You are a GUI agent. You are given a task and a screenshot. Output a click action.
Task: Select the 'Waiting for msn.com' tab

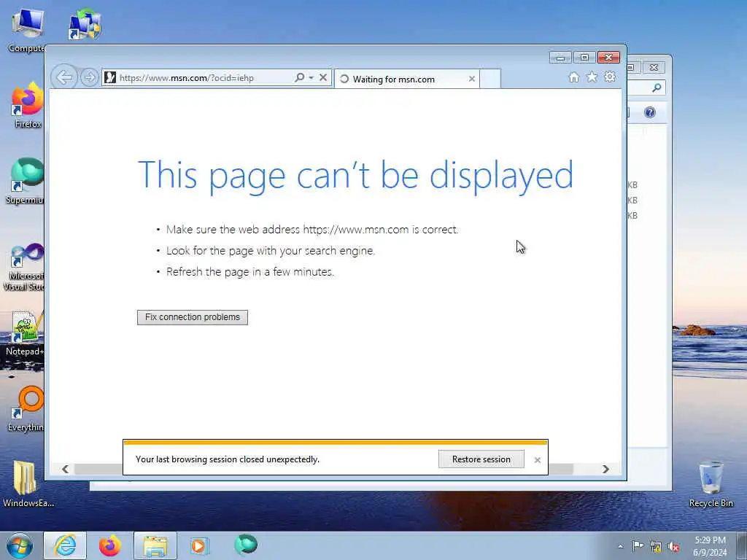[407, 79]
